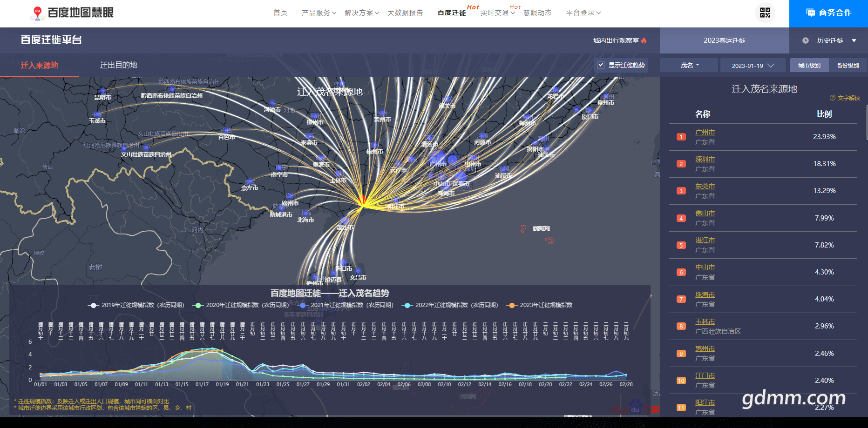Screen dimensions: 868x428
Task: Click the 23.93% ratio value
Action: 824,137
